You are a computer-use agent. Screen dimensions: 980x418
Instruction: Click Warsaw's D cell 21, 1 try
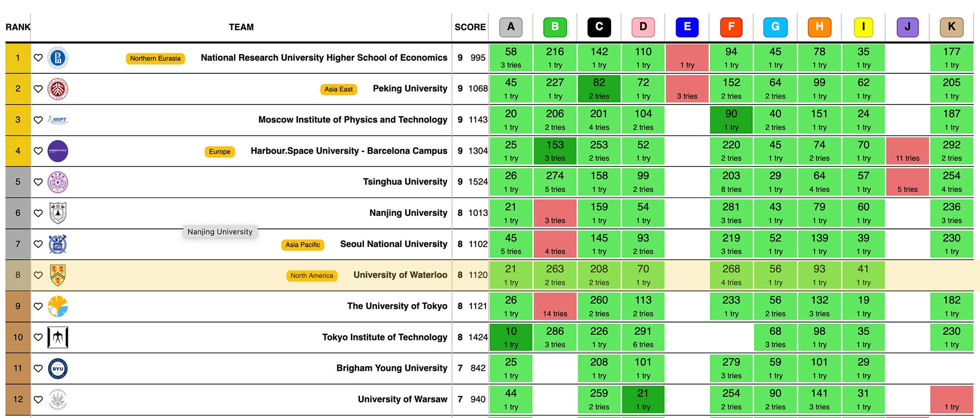pos(643,399)
